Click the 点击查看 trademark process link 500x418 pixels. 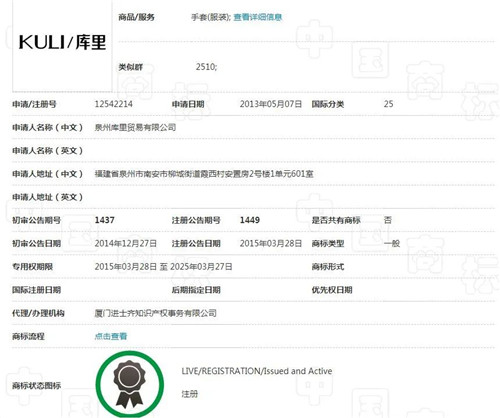[x=111, y=336]
